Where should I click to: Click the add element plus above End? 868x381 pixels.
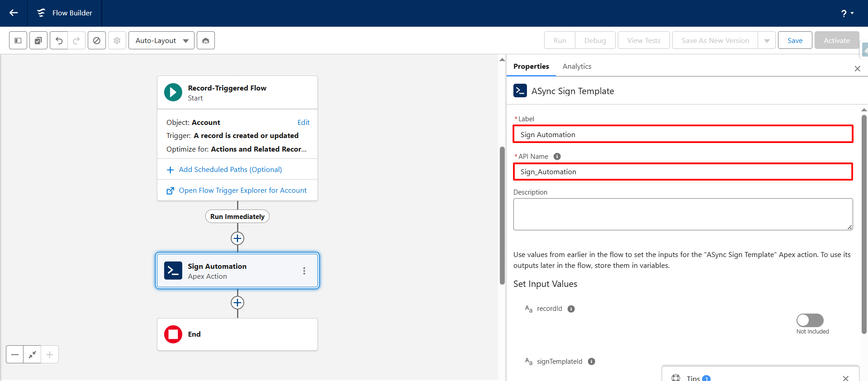pyautogui.click(x=237, y=303)
